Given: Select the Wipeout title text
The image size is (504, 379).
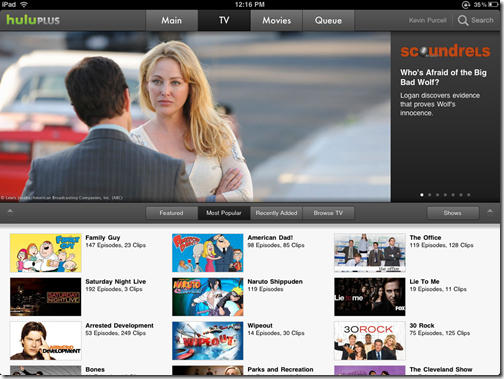Looking at the screenshot, I should click(260, 326).
